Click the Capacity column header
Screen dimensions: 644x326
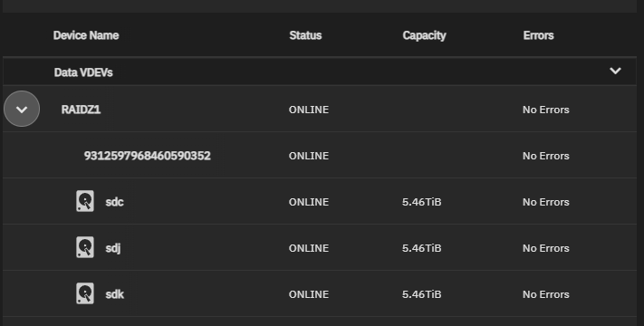tap(424, 35)
